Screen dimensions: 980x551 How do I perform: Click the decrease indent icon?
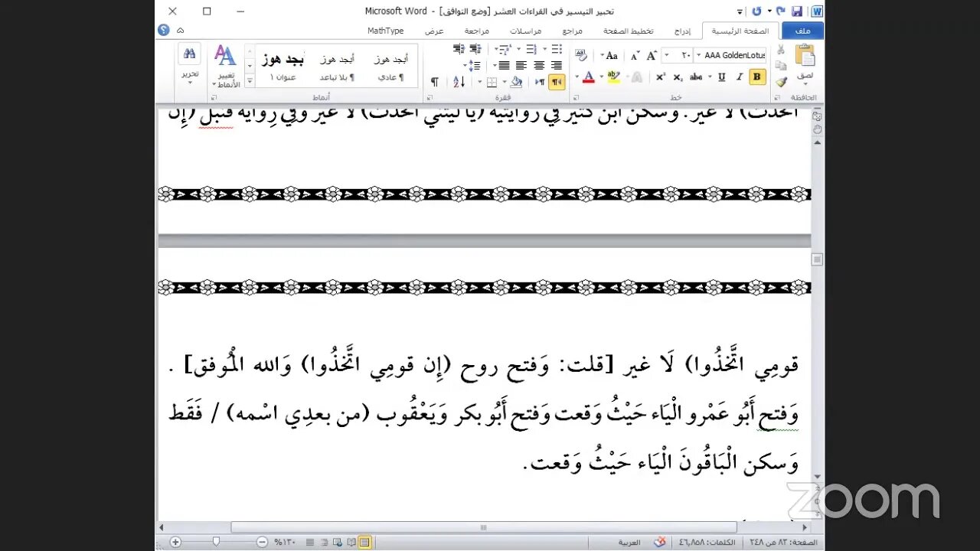(476, 49)
